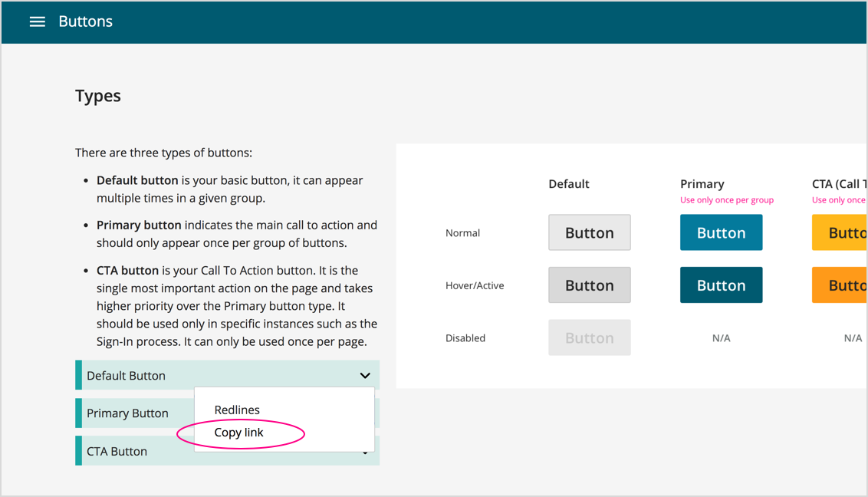
Task: Click pink 'Use only once per group' note
Action: tap(726, 200)
